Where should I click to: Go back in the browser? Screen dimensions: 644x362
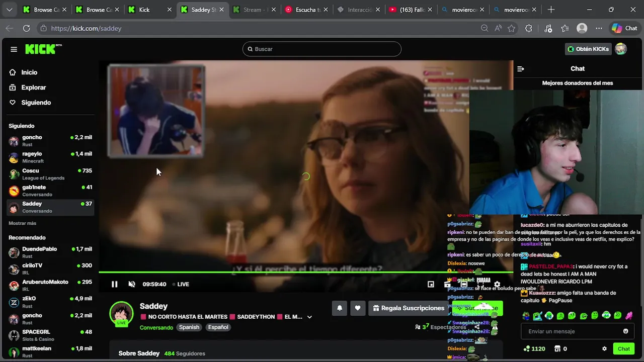[x=9, y=29]
